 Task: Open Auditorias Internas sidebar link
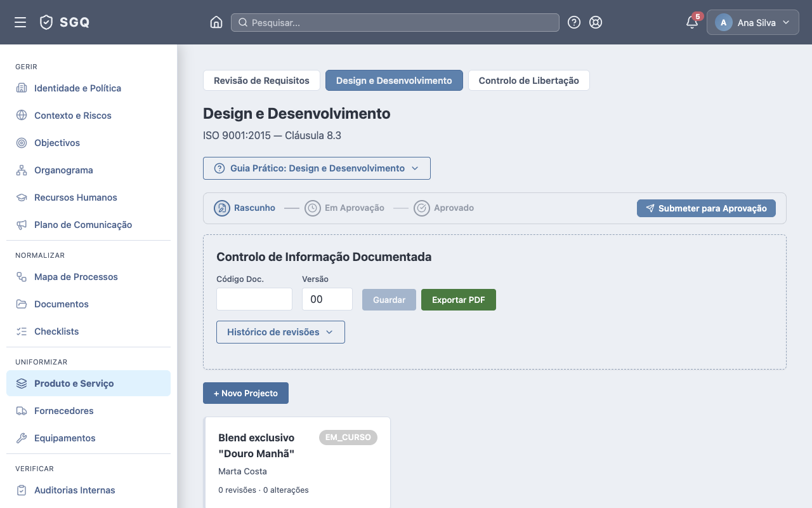(x=88, y=490)
